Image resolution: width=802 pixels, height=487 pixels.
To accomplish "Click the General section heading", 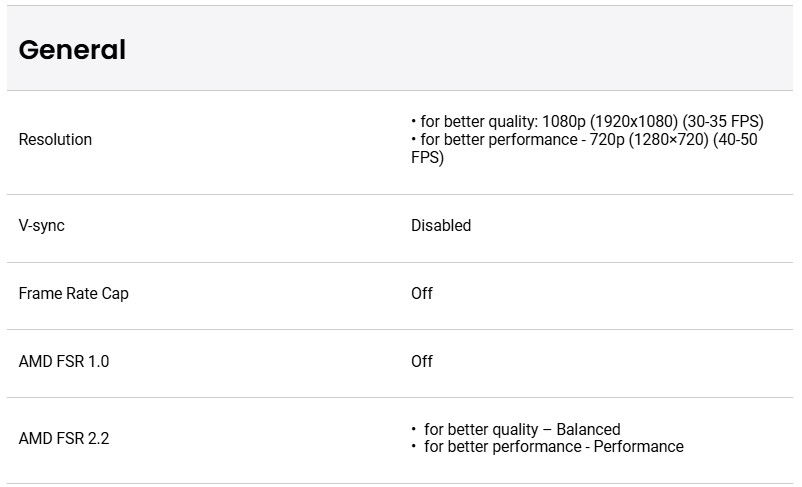I will pos(72,50).
